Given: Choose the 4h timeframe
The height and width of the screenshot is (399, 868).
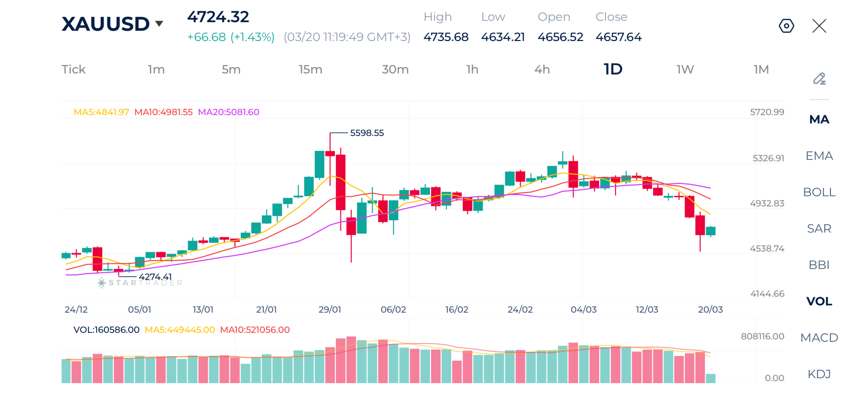Looking at the screenshot, I should [x=542, y=69].
